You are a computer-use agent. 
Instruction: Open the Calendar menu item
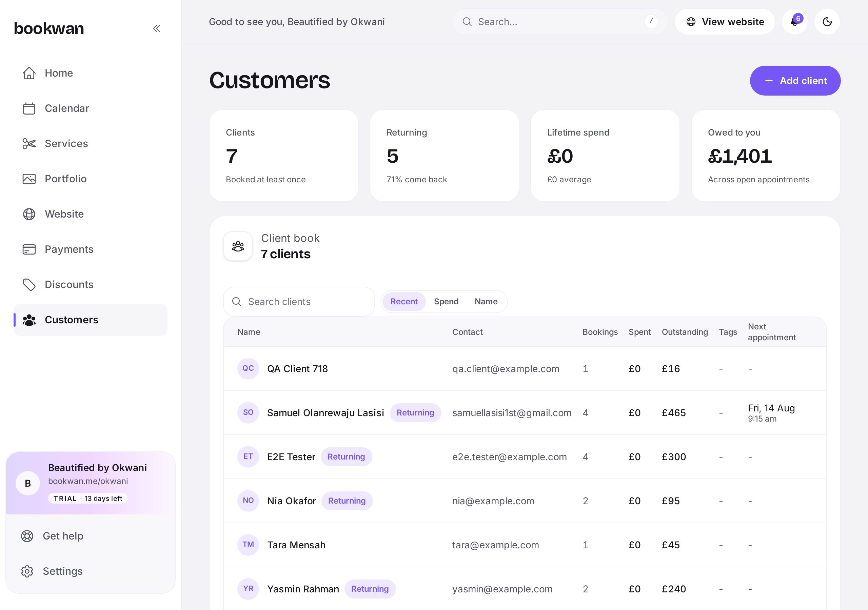pos(90,108)
